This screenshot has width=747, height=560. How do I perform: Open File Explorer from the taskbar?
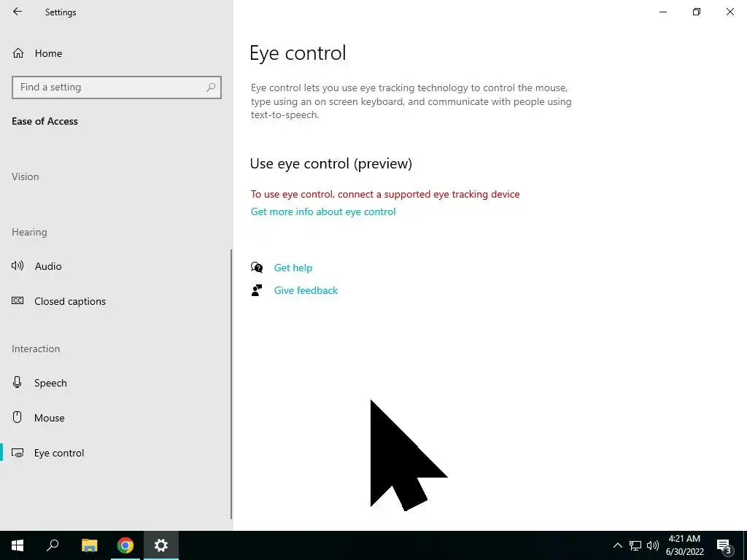89,545
